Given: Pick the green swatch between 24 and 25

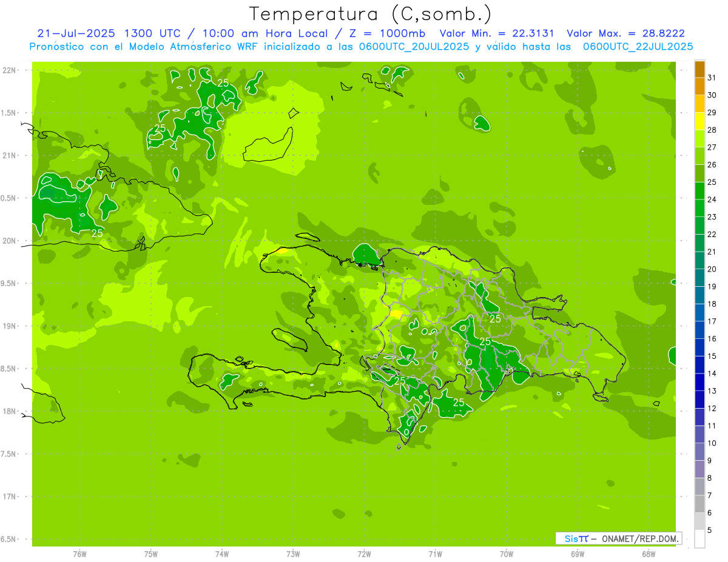Looking at the screenshot, I should (x=699, y=191).
